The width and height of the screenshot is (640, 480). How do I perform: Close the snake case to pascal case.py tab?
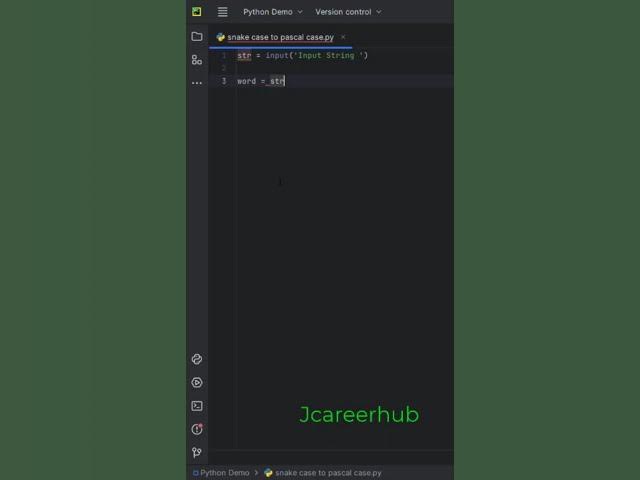(x=343, y=37)
